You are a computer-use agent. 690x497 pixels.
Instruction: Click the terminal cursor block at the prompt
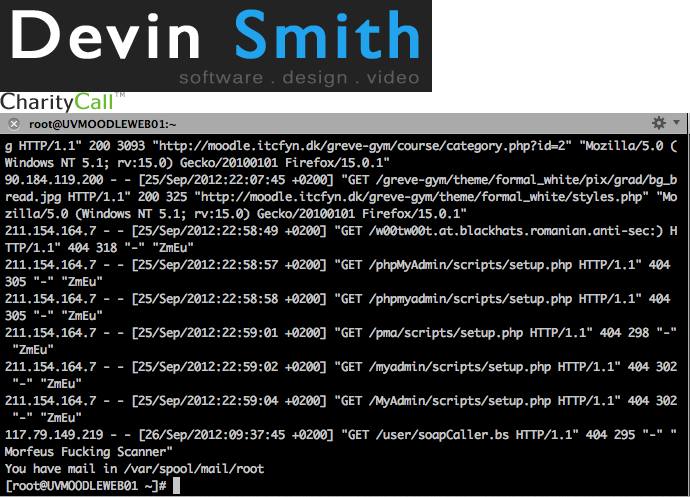point(176,486)
